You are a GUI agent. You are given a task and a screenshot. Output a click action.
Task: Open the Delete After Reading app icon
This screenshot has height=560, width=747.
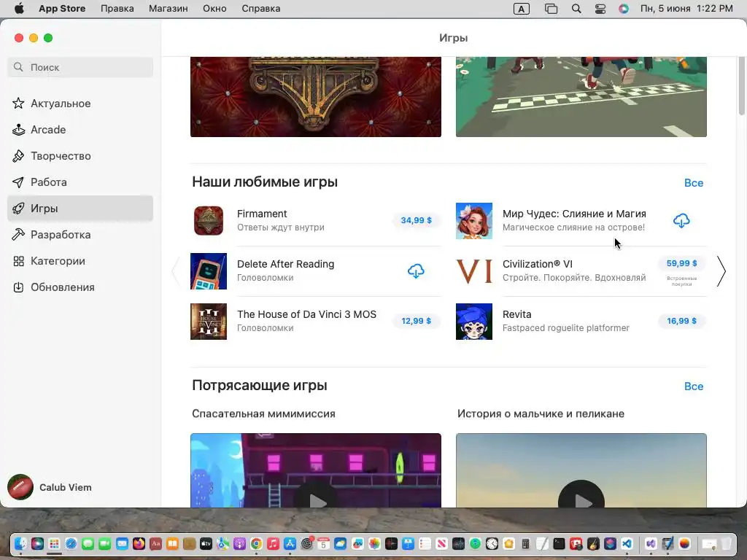[209, 271]
